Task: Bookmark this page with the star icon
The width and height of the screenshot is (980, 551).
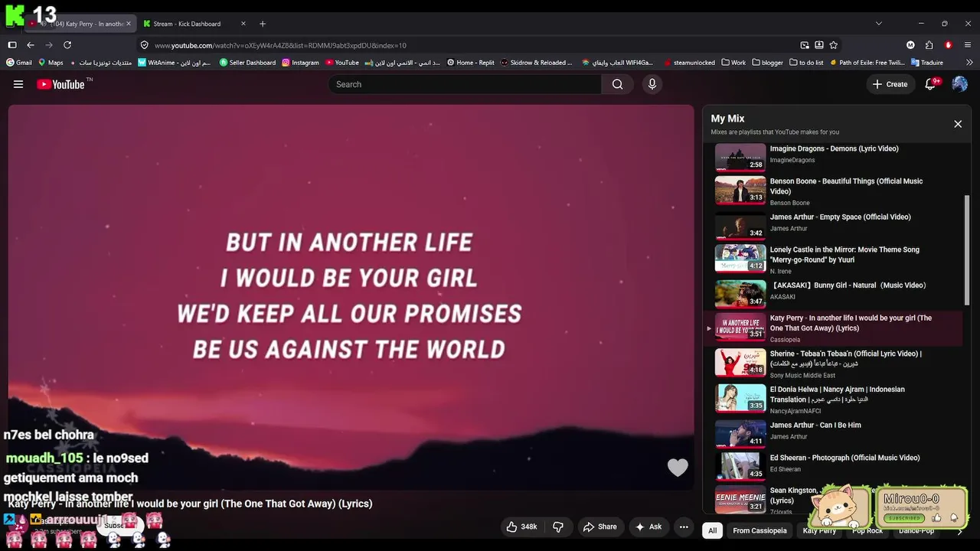Action: [x=834, y=45]
